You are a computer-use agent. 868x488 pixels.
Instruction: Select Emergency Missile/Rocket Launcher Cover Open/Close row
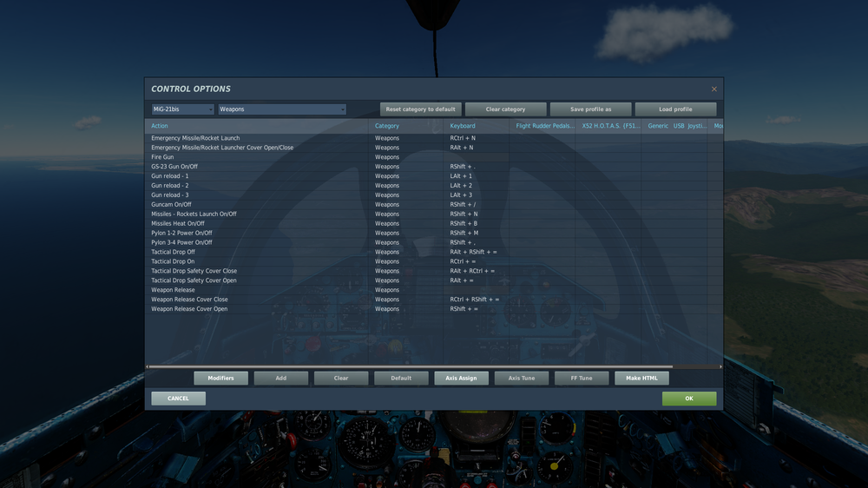click(434, 148)
